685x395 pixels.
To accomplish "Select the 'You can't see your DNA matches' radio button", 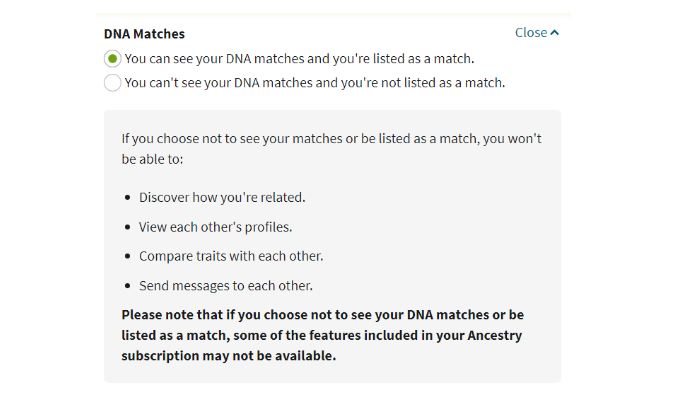I will pos(112,83).
